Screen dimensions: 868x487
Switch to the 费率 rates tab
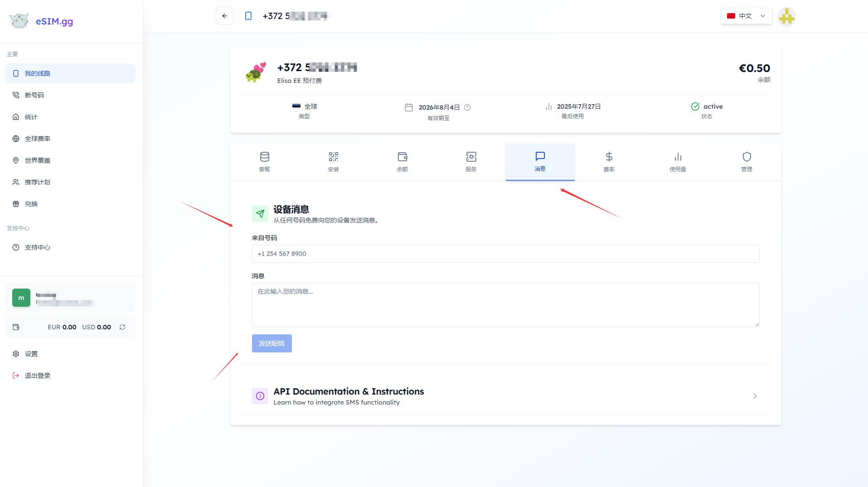click(609, 162)
